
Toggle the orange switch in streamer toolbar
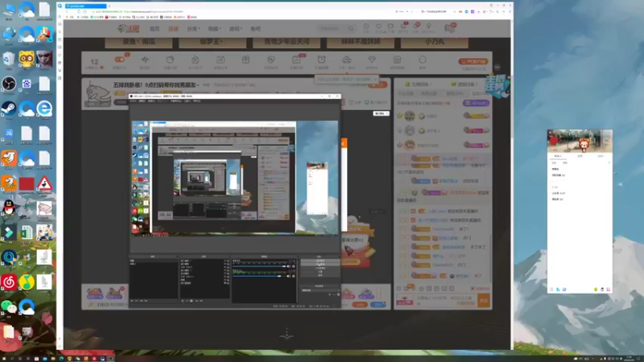[119, 60]
